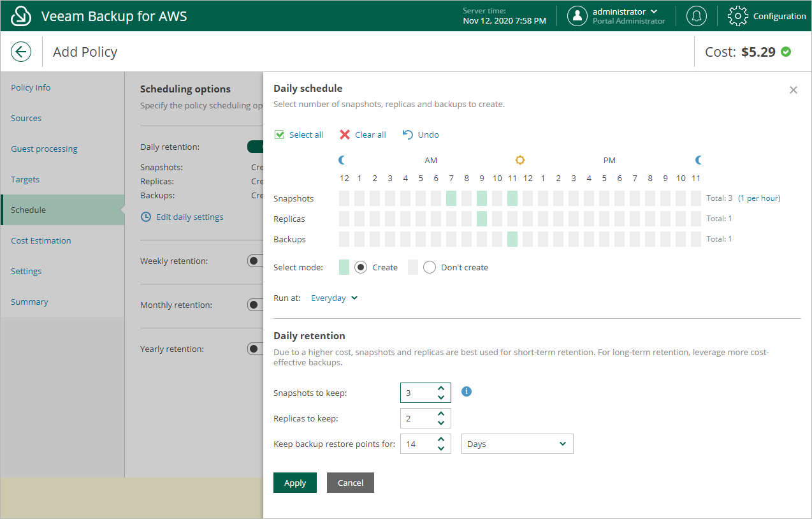Viewport: 812px width, 519px height.
Task: Toggle the Monthly retention switch
Action: [255, 305]
